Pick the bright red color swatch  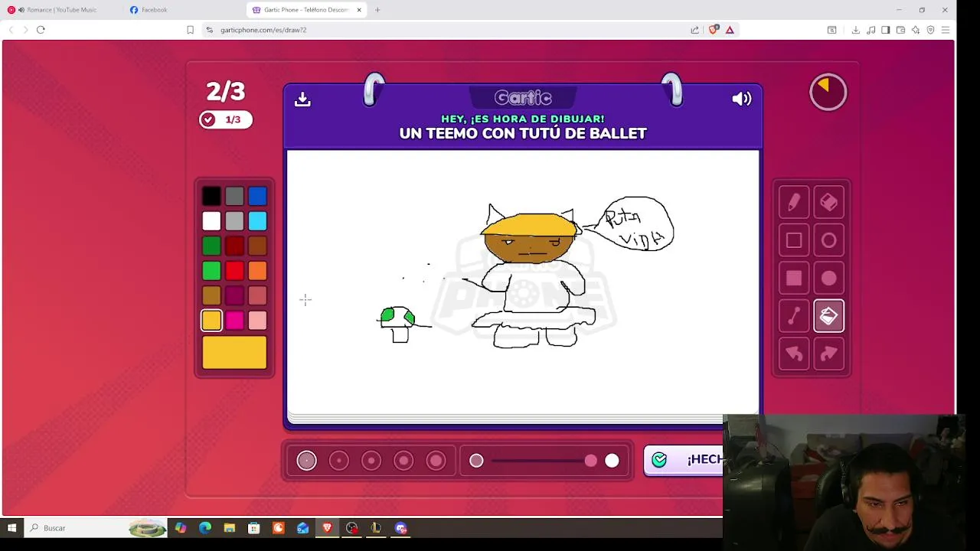[x=234, y=270]
